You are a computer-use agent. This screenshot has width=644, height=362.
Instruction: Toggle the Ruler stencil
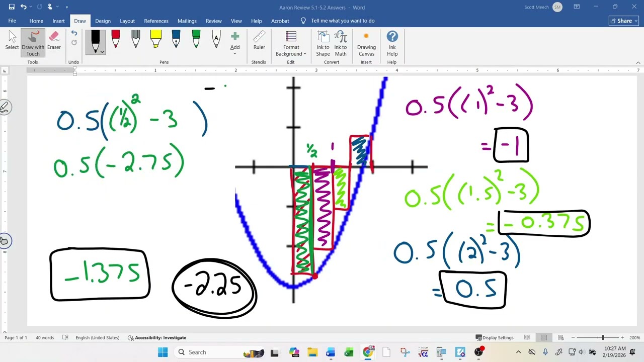coord(259,41)
